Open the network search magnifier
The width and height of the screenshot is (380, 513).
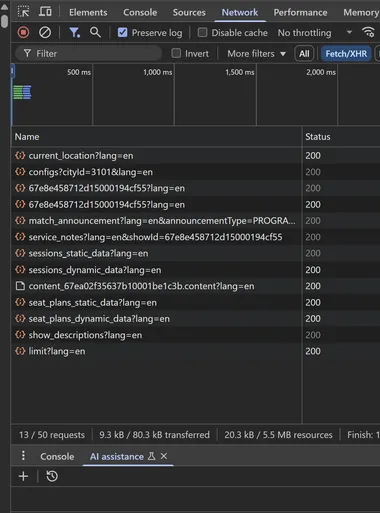[95, 32]
